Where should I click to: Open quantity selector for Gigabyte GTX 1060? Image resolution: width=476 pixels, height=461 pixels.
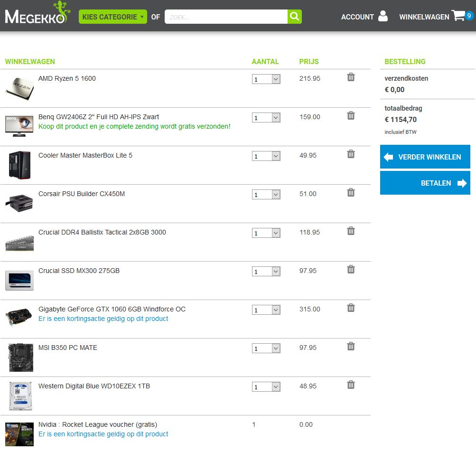point(266,310)
